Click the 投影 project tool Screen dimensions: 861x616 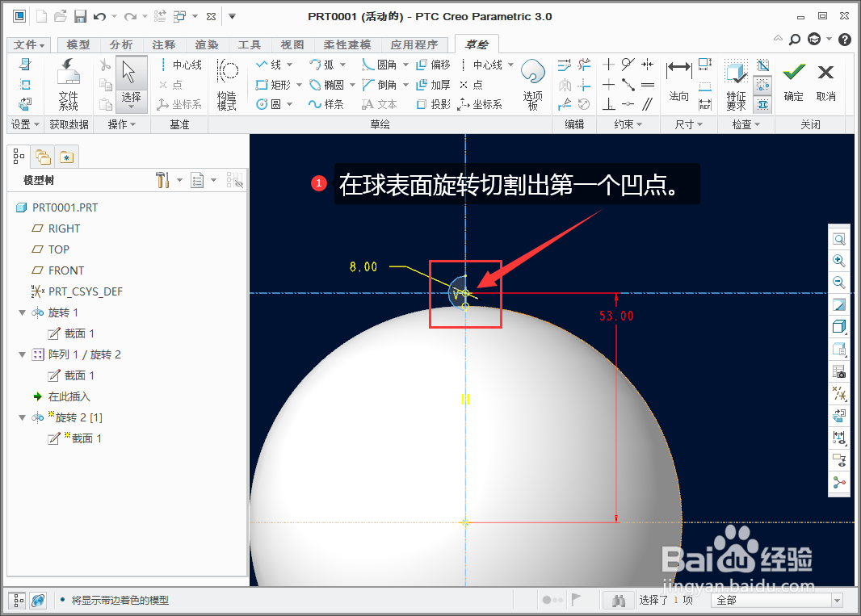[433, 104]
